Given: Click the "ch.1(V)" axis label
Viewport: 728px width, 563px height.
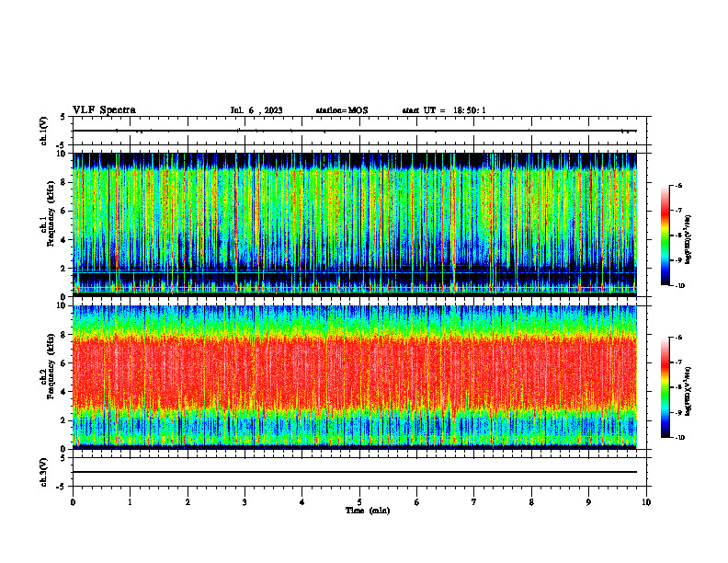Looking at the screenshot, I should click(43, 131).
